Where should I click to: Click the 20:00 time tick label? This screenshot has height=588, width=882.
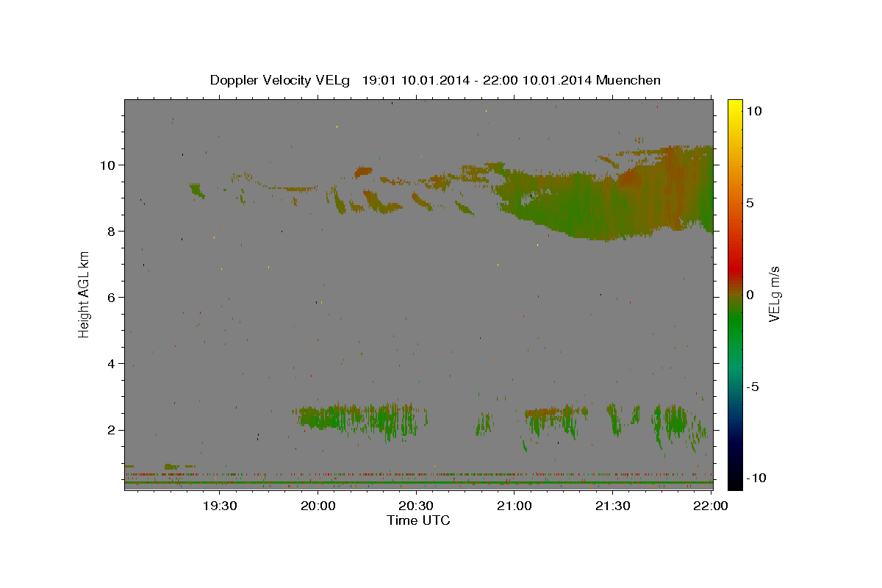[x=318, y=506]
